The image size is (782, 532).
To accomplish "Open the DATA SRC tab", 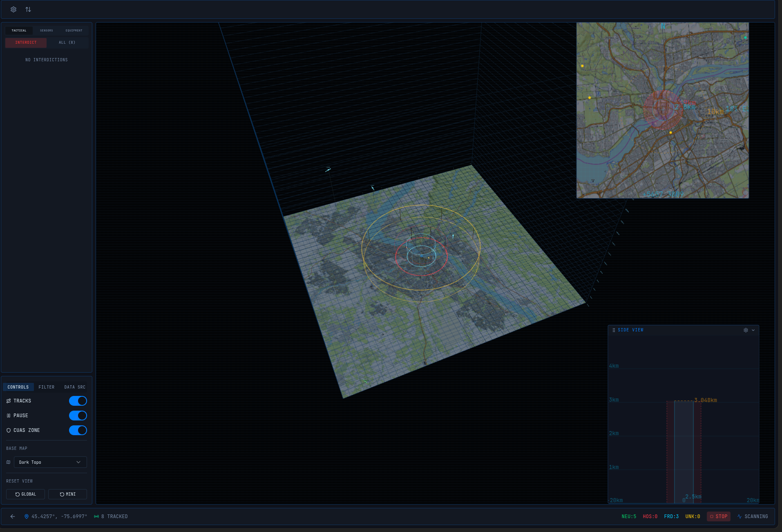I will (x=75, y=387).
